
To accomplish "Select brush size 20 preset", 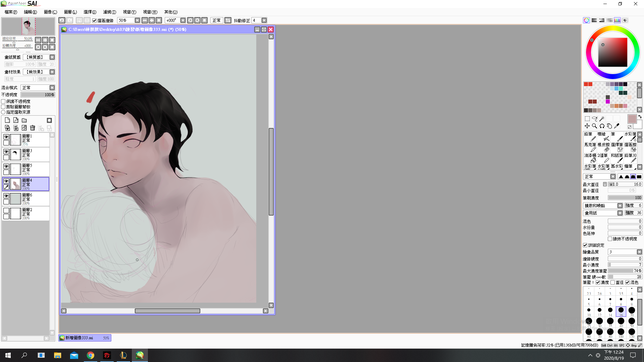I will click(x=632, y=311).
